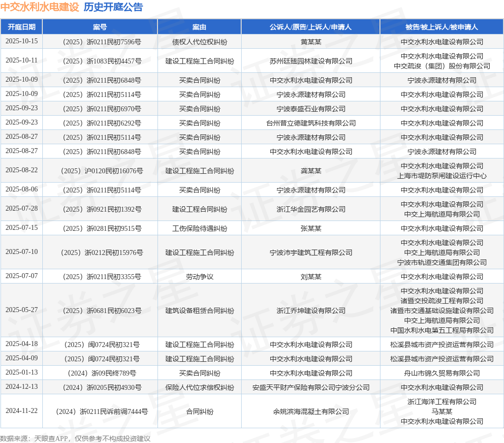Select the date 2025-07-15
Viewport: 504px width, 443px height.
pyautogui.click(x=22, y=227)
